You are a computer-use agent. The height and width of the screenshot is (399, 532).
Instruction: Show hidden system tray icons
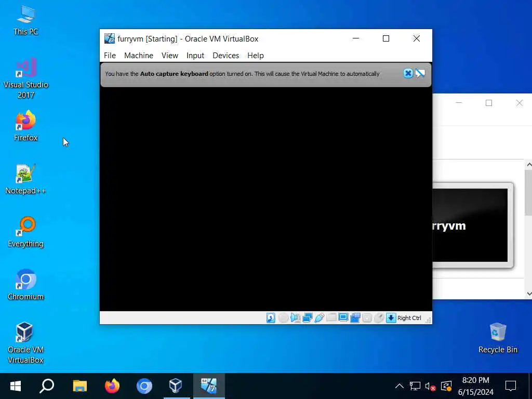coord(400,386)
